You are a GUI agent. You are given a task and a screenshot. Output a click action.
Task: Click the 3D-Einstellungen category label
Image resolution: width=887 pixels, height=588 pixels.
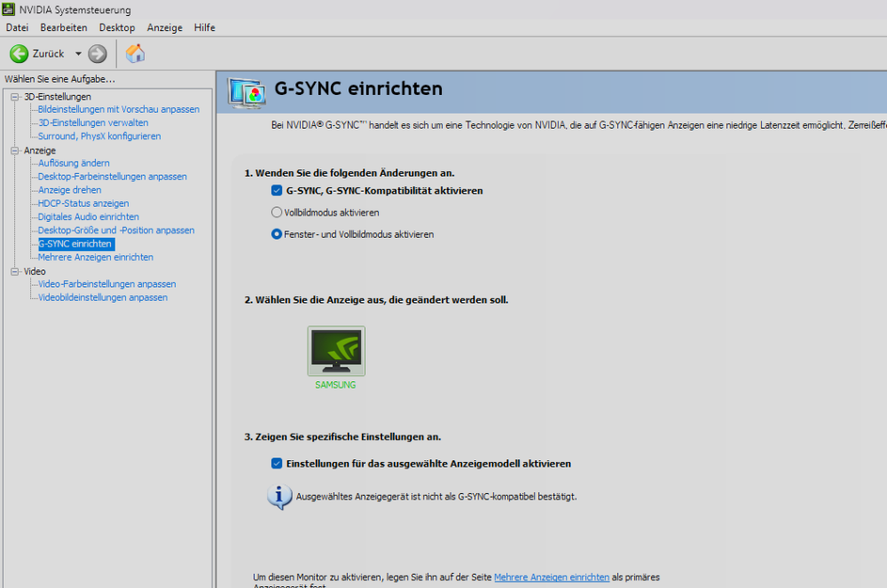58,97
